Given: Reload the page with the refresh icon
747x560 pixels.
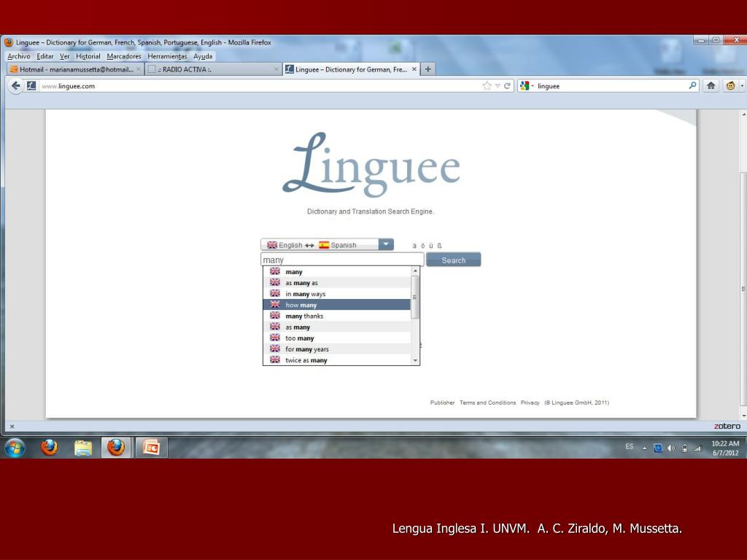Looking at the screenshot, I should [x=507, y=86].
